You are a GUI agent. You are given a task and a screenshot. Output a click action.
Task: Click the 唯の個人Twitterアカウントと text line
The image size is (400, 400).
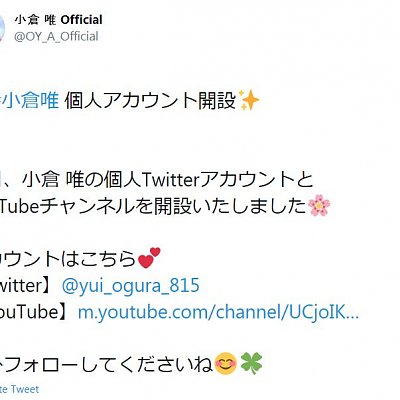[189, 180]
